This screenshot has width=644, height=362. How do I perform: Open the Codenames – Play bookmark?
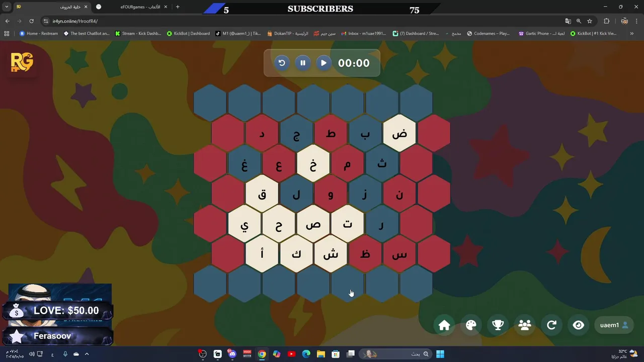(x=488, y=34)
